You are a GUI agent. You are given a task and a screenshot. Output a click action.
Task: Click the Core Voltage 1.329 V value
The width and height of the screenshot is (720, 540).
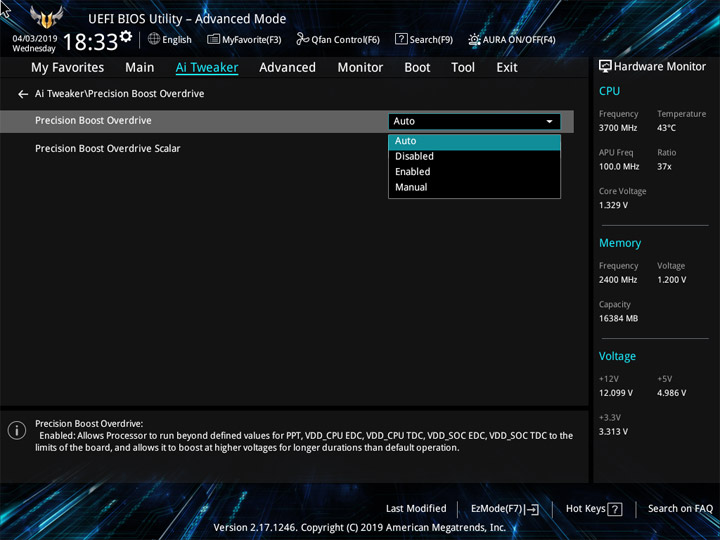point(613,205)
